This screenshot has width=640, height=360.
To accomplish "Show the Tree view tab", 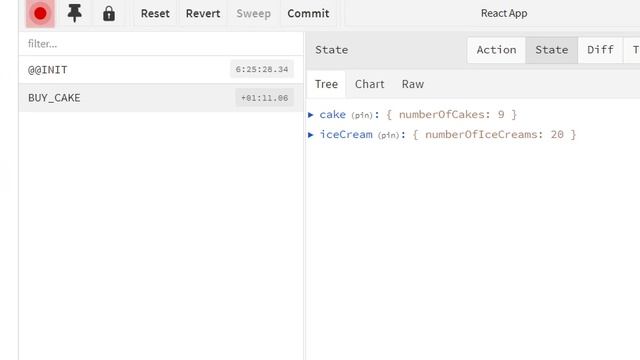I will pos(326,84).
